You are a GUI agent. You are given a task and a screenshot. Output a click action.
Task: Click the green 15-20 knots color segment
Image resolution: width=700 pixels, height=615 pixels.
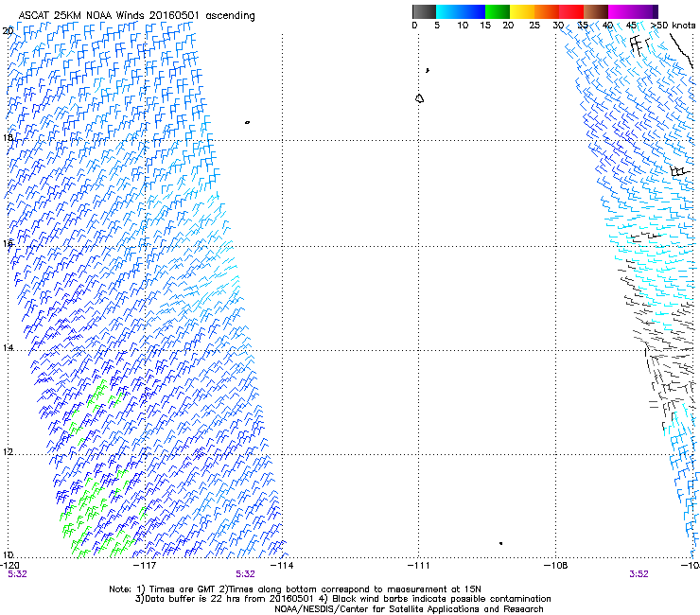point(498,11)
